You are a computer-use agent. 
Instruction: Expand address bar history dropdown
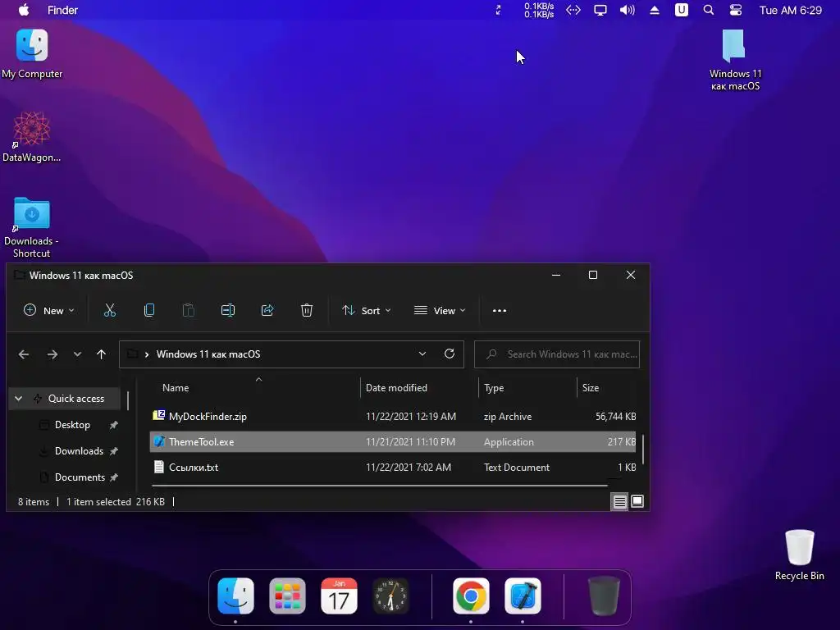pyautogui.click(x=422, y=354)
